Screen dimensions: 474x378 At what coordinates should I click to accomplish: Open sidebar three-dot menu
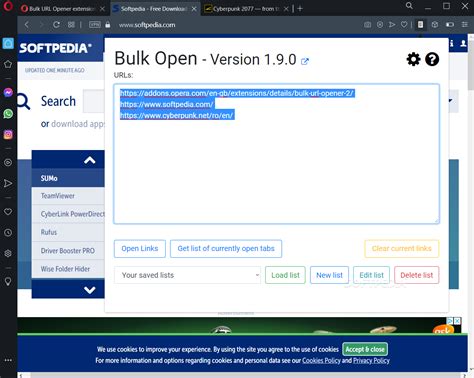[8, 360]
